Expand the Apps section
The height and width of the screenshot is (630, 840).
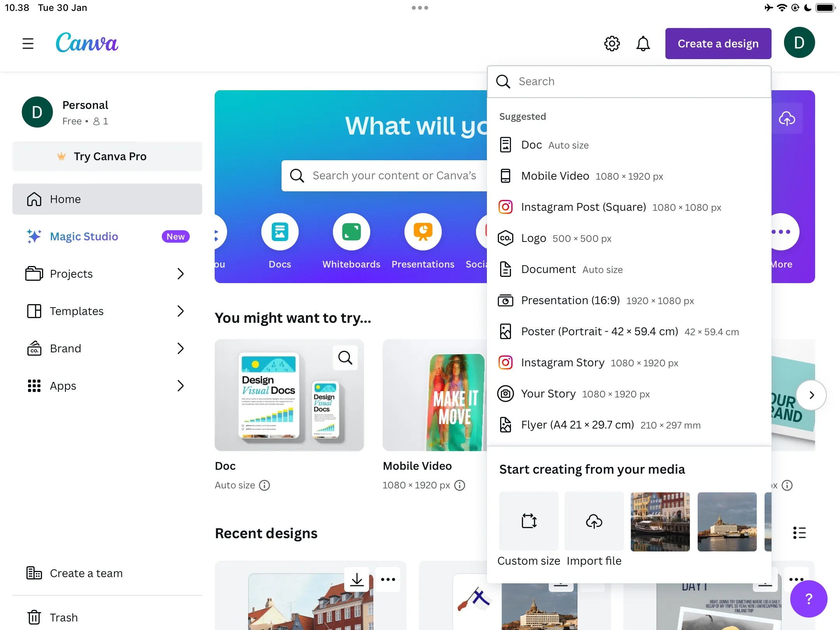181,386
